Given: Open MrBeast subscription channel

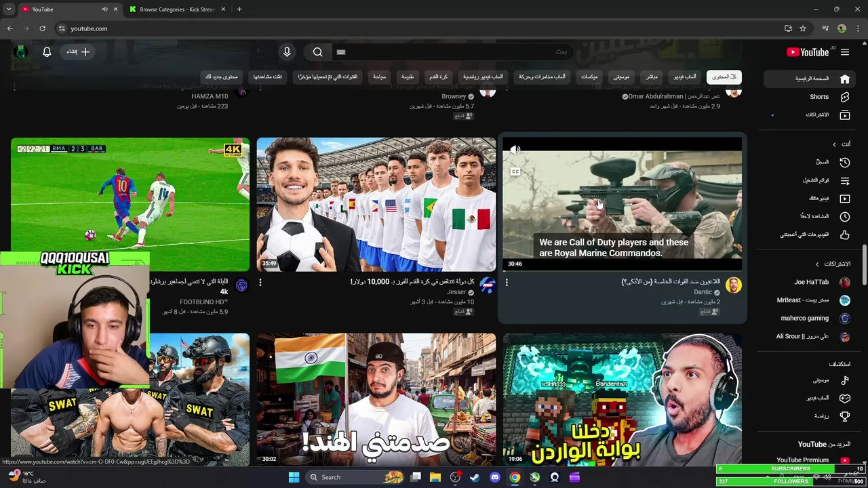Looking at the screenshot, I should coord(810,300).
